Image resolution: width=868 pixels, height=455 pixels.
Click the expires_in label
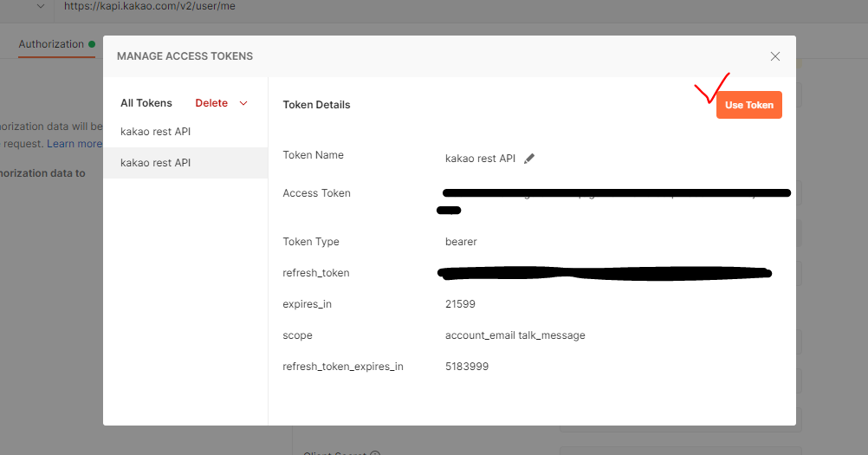pos(308,304)
